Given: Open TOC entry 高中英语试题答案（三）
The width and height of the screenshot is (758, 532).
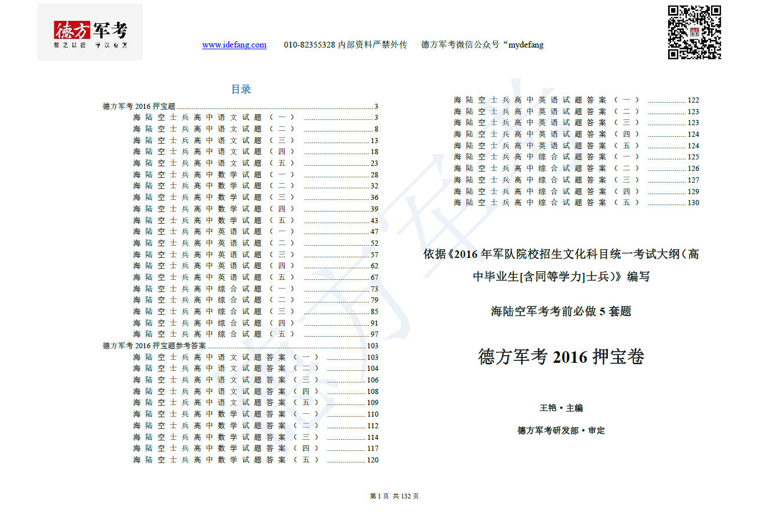Looking at the screenshot, I should [576, 123].
